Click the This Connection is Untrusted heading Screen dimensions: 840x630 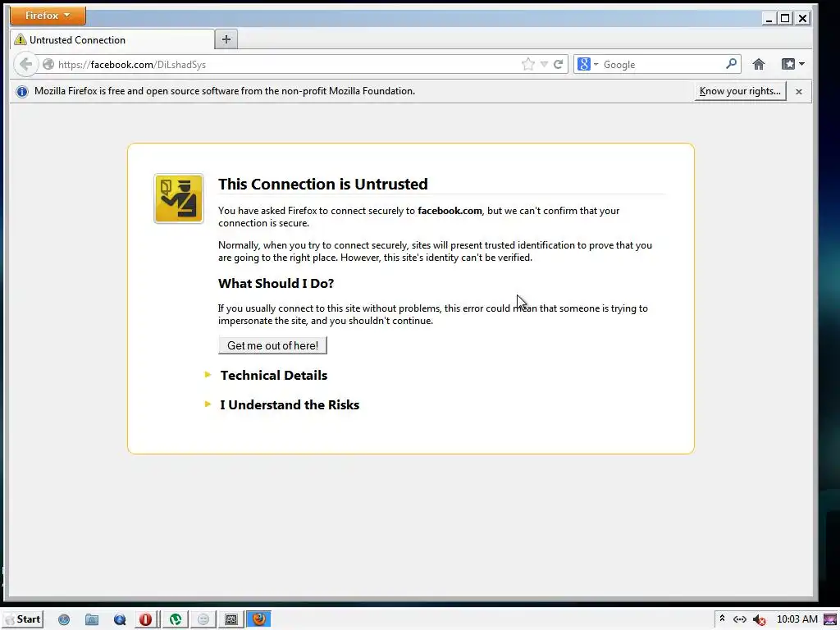coord(322,184)
